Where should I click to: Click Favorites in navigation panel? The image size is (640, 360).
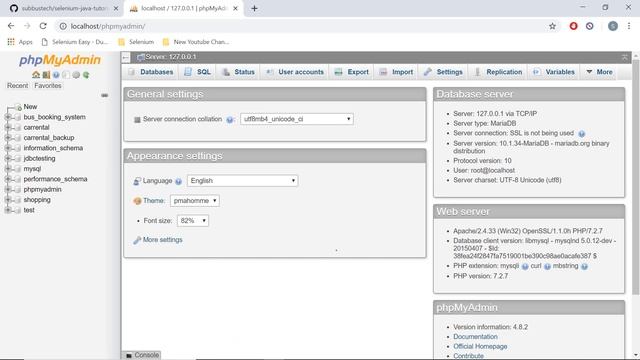tap(48, 86)
